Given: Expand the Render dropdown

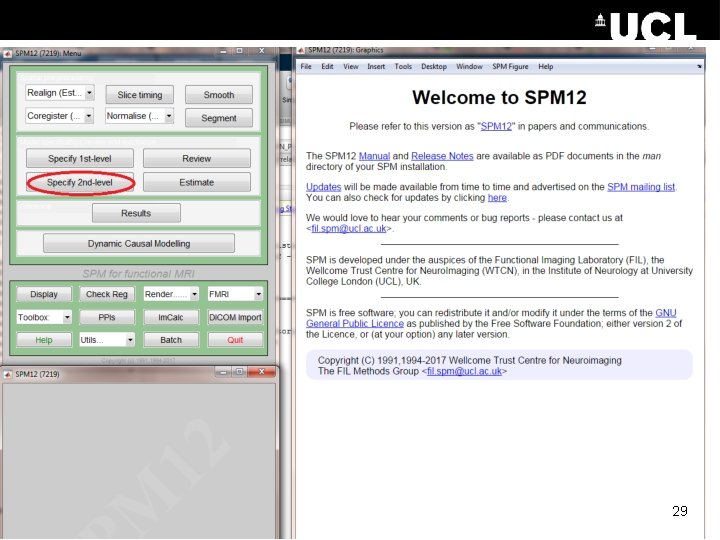Looking at the screenshot, I should 171,294.
